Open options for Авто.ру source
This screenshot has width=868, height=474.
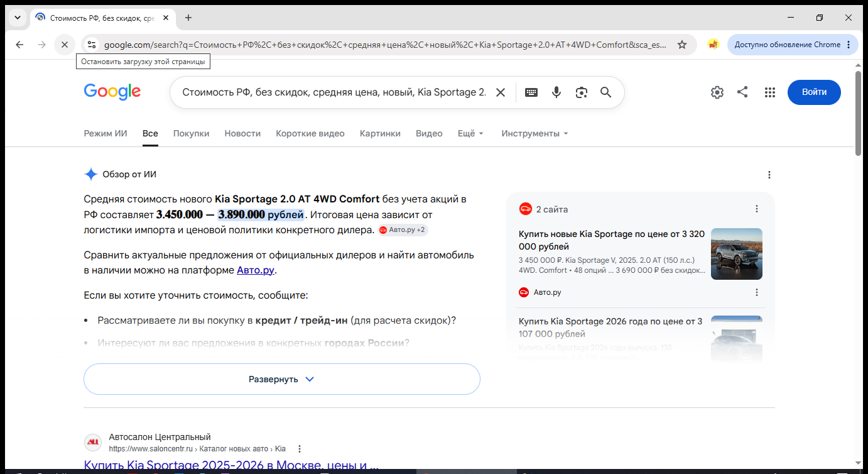757,292
